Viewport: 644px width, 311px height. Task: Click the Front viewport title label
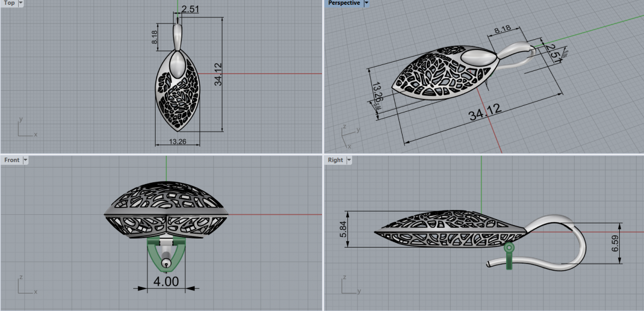click(12, 160)
